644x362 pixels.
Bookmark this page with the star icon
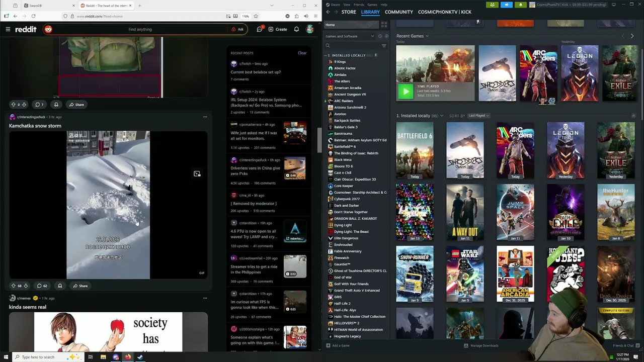point(256,16)
